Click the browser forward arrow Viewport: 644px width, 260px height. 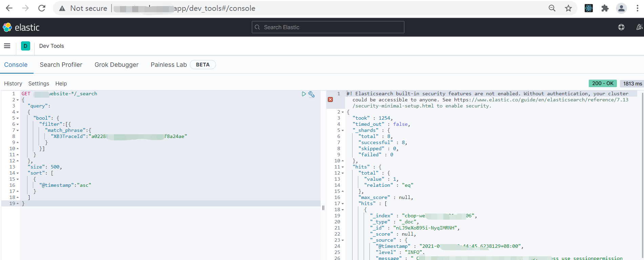(25, 8)
